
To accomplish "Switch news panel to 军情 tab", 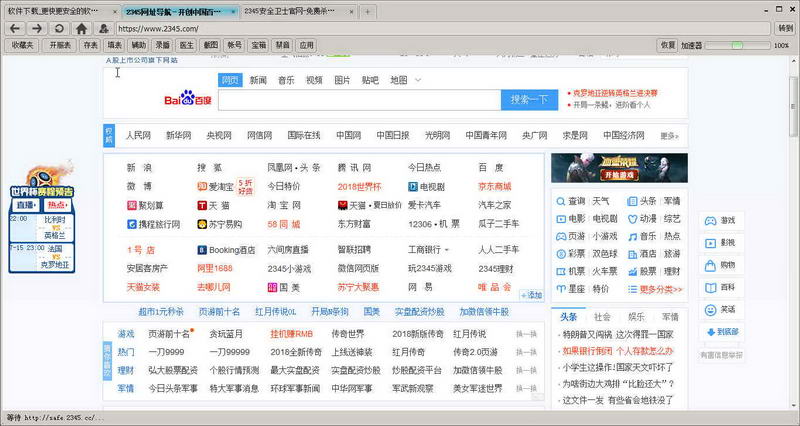I will click(670, 317).
